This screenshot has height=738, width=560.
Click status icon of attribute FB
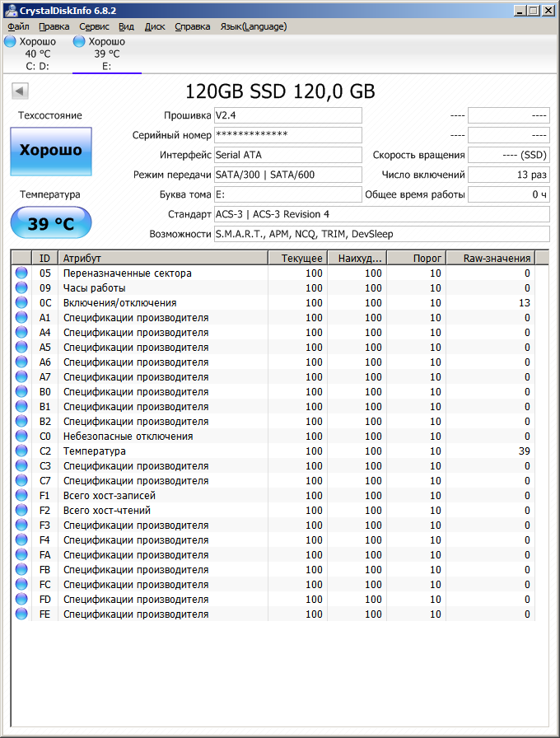(x=21, y=569)
